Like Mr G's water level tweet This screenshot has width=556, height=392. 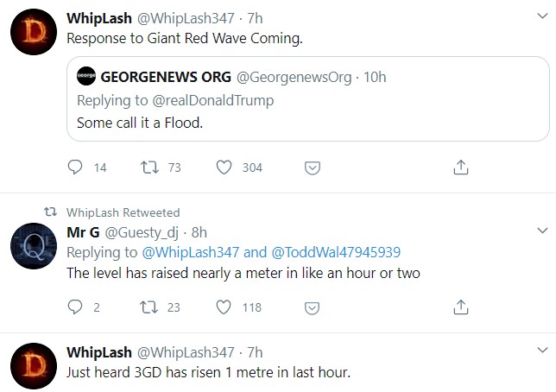(x=224, y=307)
